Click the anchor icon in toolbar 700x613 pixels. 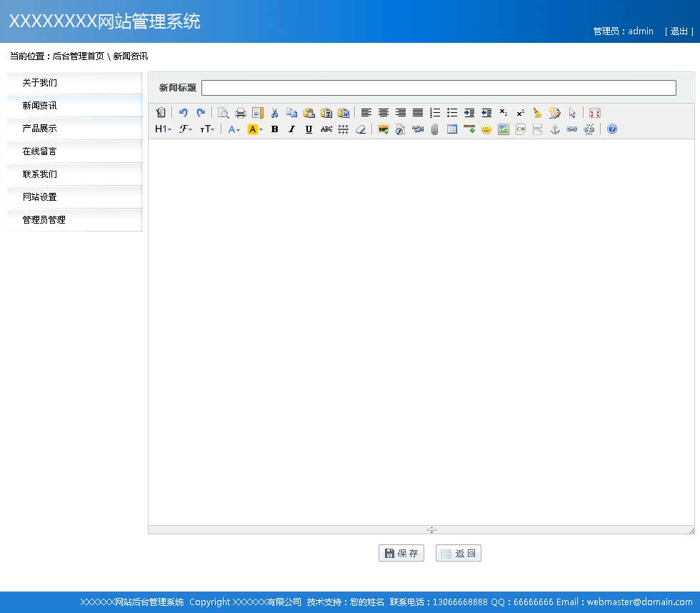[x=554, y=129]
